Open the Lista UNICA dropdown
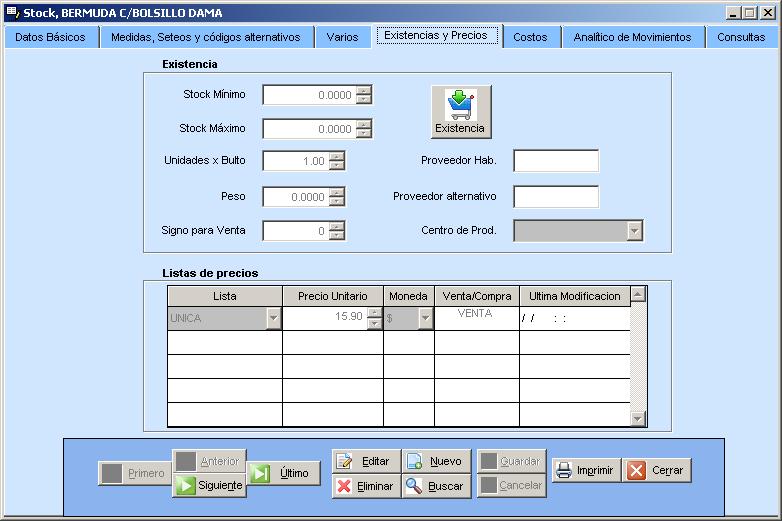 [x=273, y=319]
